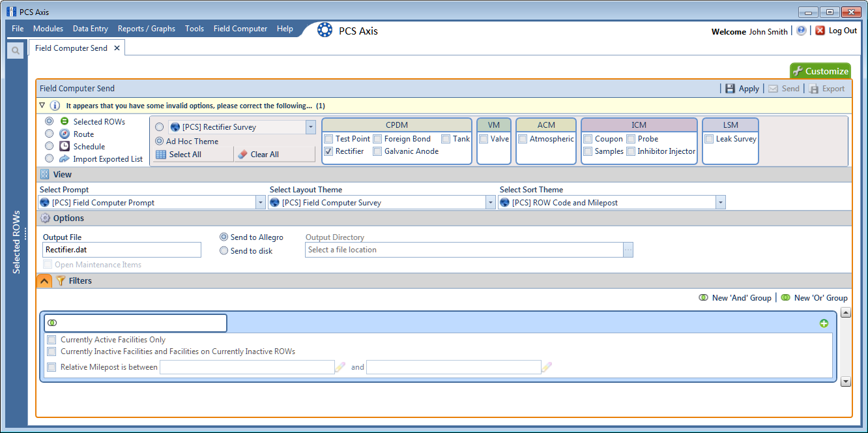
Task: Click the filters scrollbar up arrow
Action: pyautogui.click(x=846, y=313)
